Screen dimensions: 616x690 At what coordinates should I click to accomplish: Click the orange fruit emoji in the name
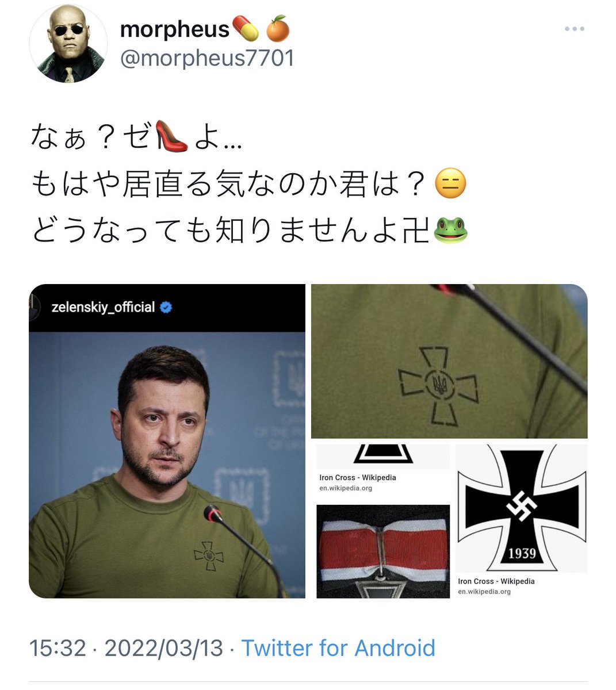click(278, 29)
